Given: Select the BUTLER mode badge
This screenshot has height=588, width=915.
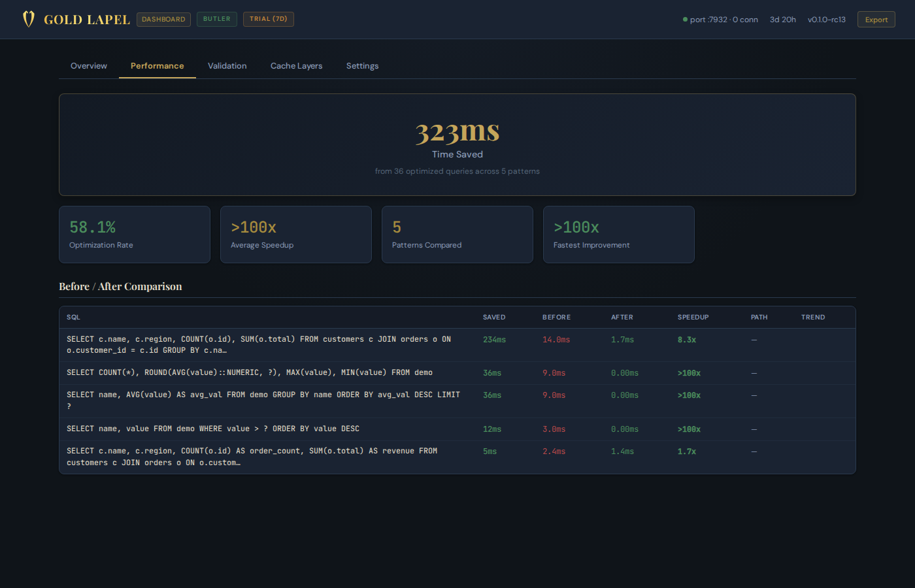Looking at the screenshot, I should 216,19.
